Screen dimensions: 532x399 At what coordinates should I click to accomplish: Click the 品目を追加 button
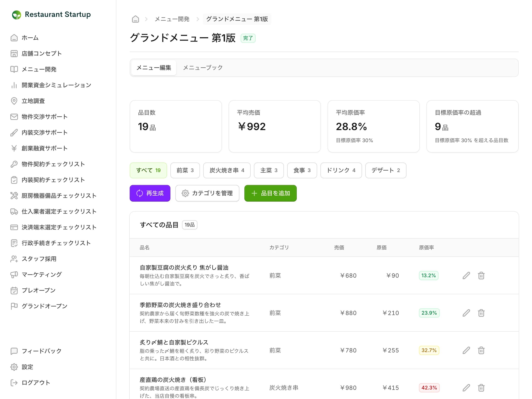click(x=270, y=193)
